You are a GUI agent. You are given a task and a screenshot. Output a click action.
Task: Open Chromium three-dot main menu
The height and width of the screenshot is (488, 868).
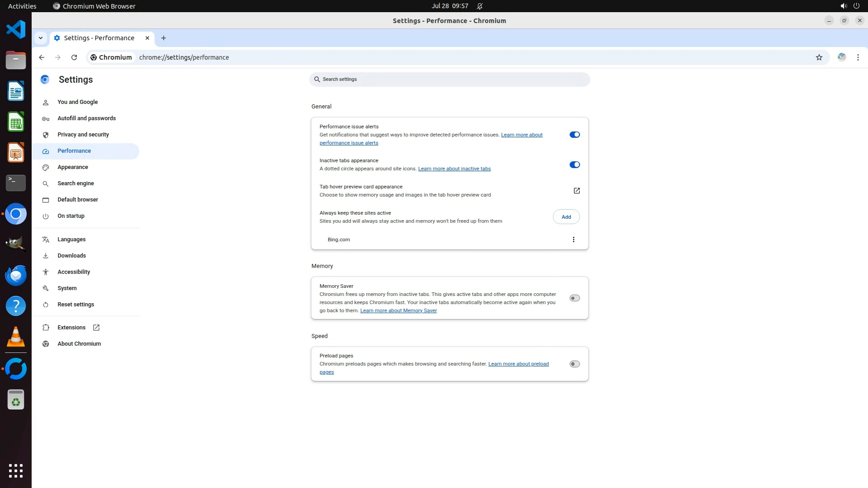click(x=858, y=57)
